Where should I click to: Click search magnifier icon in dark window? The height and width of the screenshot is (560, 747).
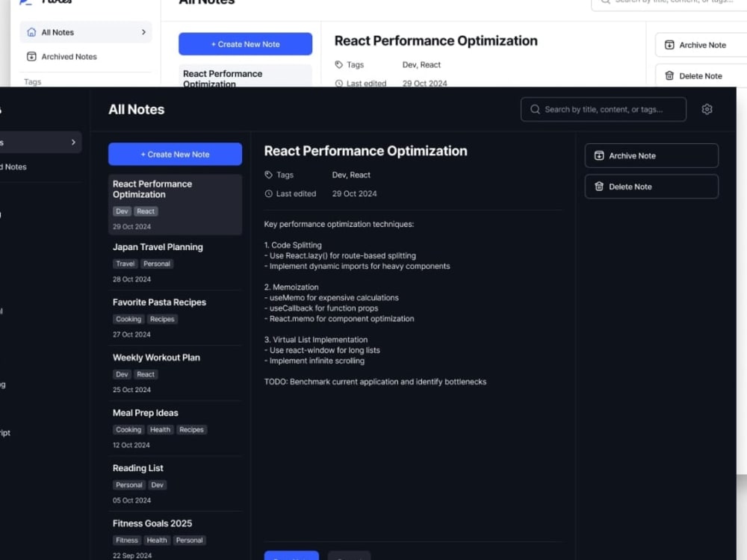tap(535, 110)
